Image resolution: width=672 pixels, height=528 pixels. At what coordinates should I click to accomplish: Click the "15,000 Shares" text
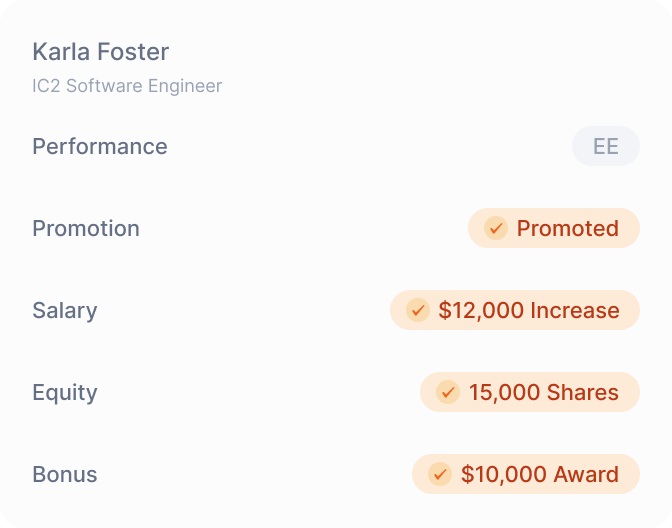pos(543,392)
